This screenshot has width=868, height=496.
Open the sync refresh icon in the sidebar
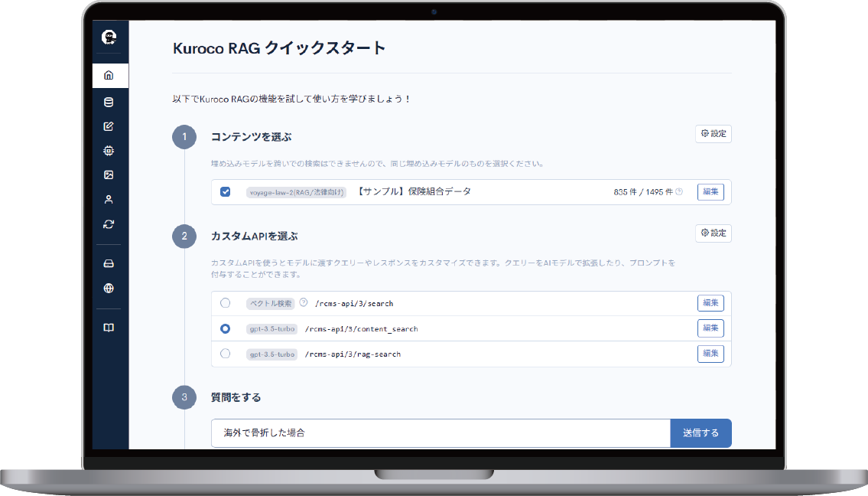tap(109, 224)
